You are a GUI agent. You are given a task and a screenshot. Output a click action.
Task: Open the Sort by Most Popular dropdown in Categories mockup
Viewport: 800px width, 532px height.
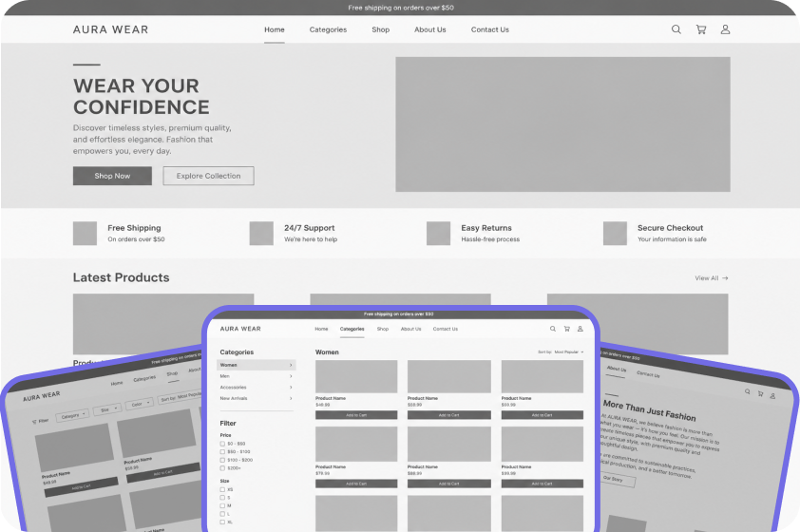click(x=561, y=351)
